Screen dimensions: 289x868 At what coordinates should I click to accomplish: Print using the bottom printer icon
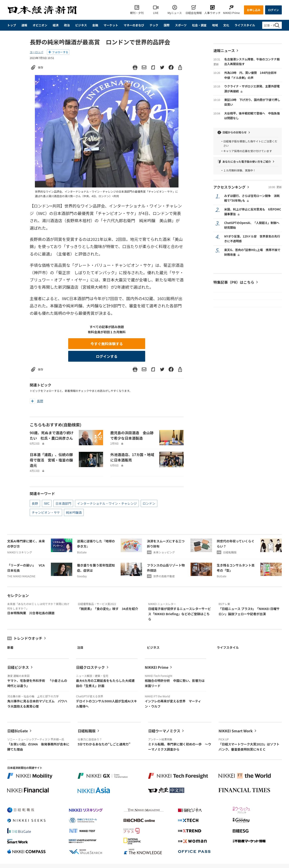point(135,369)
